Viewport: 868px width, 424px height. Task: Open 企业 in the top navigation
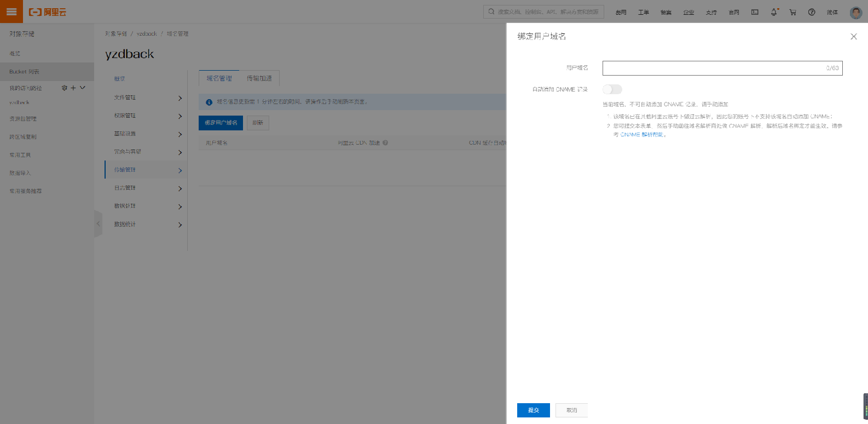(x=688, y=12)
